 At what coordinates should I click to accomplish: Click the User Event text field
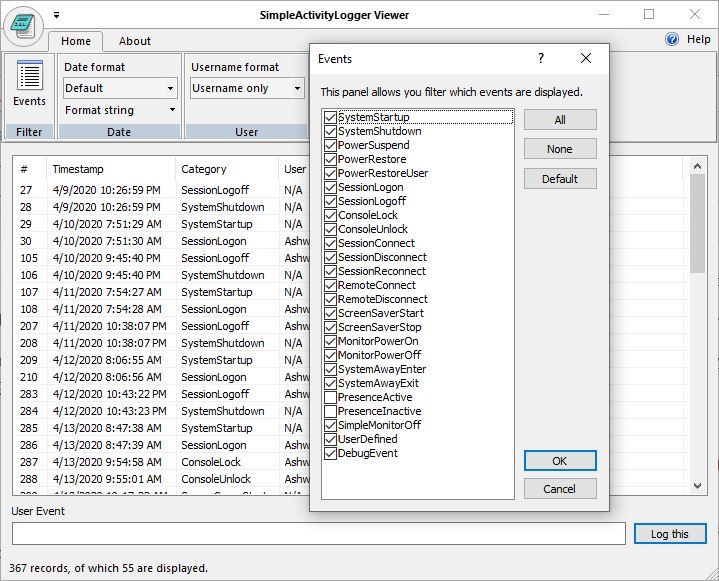coord(318,533)
